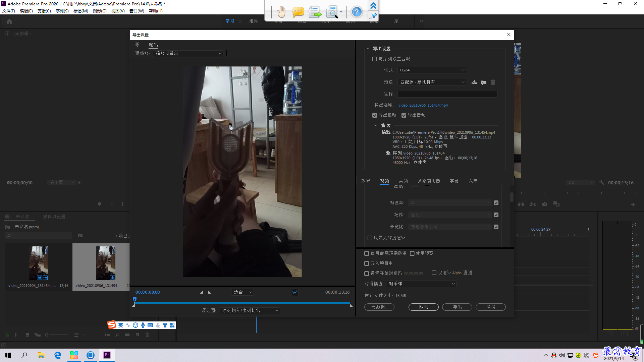The image size is (644, 362).
Task: Click the export page icon in floating toolbar
Action: click(315, 12)
